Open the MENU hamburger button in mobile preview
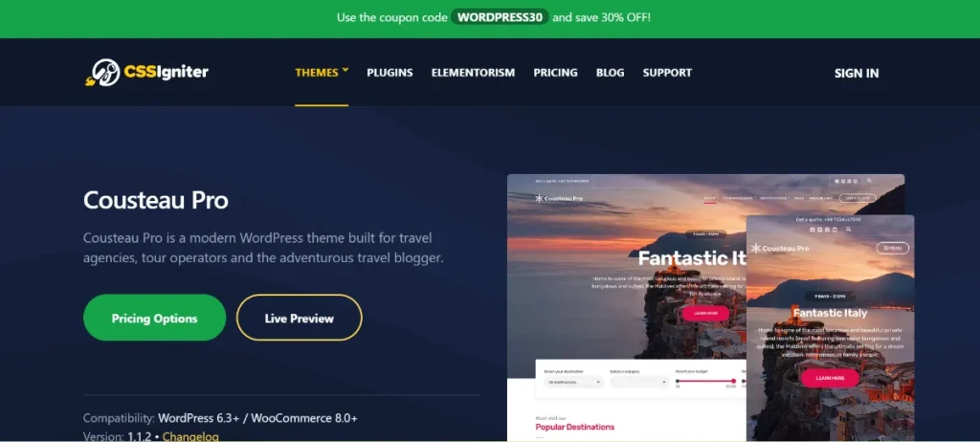980x442 pixels. click(893, 248)
